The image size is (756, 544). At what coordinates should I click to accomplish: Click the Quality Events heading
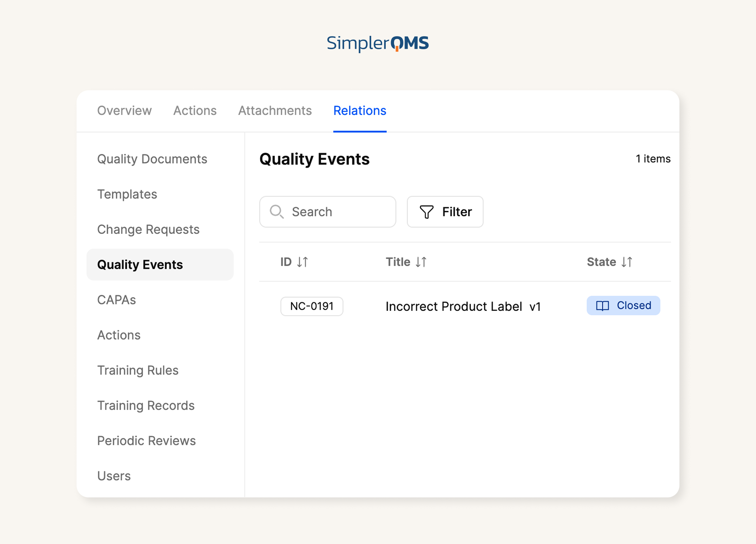click(314, 159)
